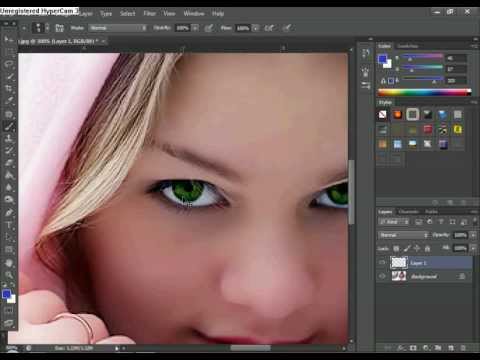The image size is (480, 360).
Task: Create a new layer
Action: (451, 348)
